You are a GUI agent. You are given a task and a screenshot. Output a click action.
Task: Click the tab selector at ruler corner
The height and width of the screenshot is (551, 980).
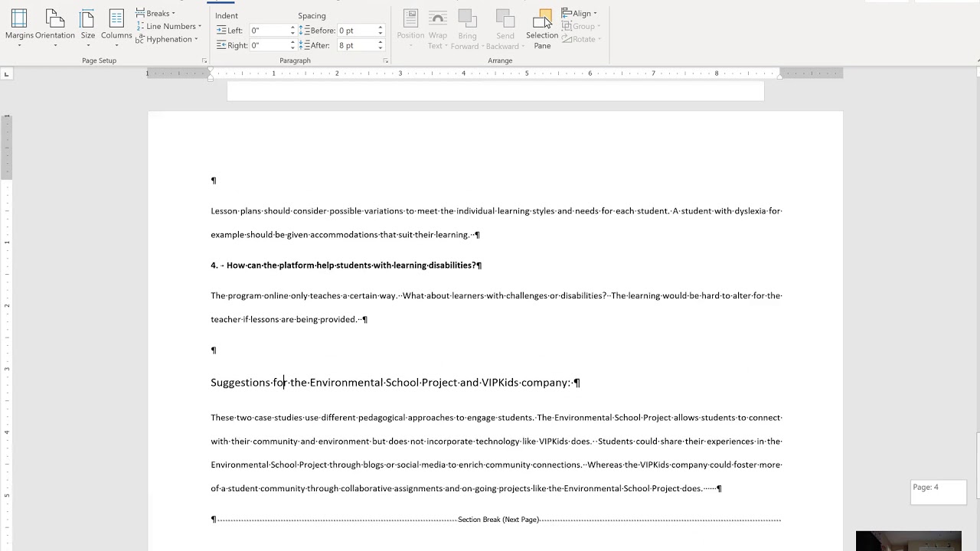pos(7,73)
